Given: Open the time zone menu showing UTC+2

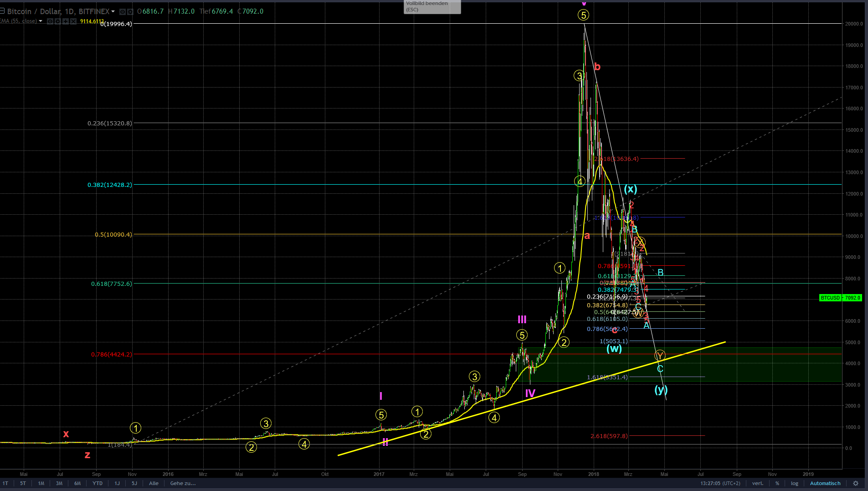Looking at the screenshot, I should (x=720, y=483).
